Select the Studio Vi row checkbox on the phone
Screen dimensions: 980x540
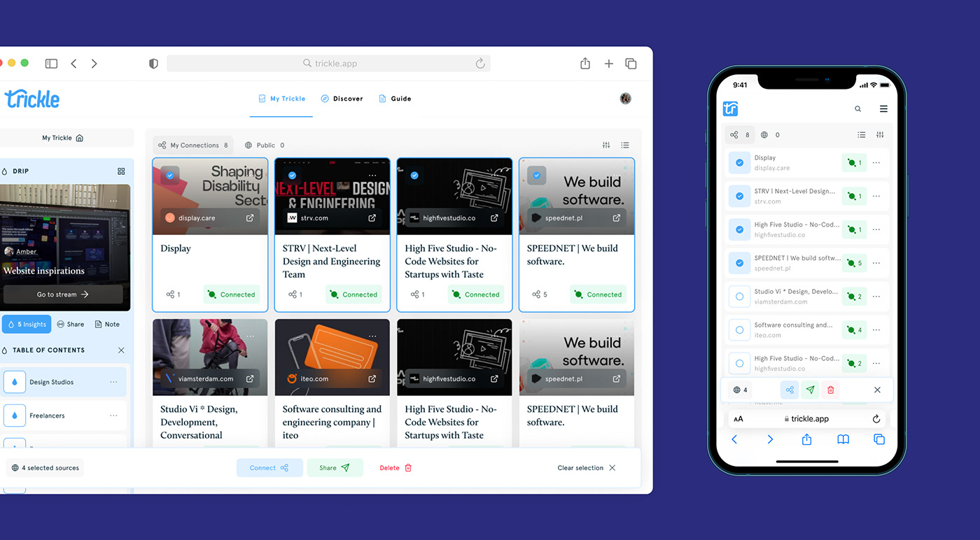pyautogui.click(x=740, y=297)
